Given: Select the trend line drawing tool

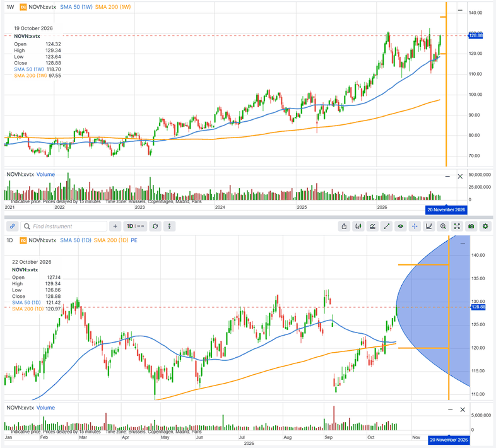Looking at the screenshot, I should (386, 227).
